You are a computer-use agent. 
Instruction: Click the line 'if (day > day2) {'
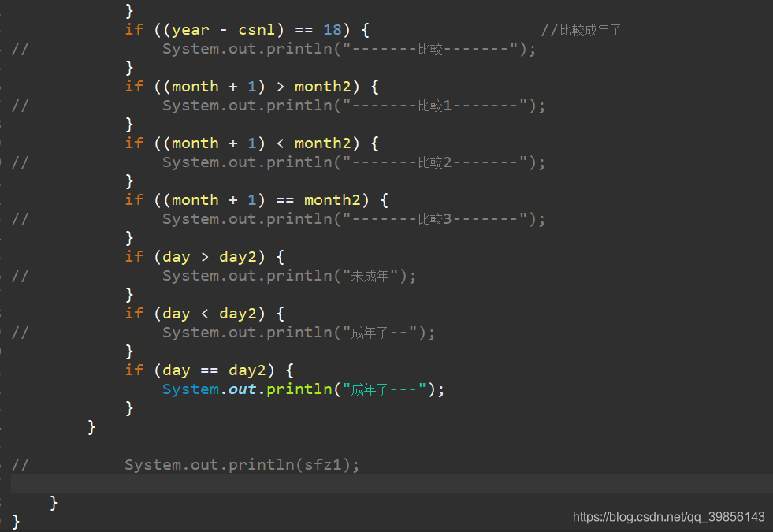click(204, 257)
